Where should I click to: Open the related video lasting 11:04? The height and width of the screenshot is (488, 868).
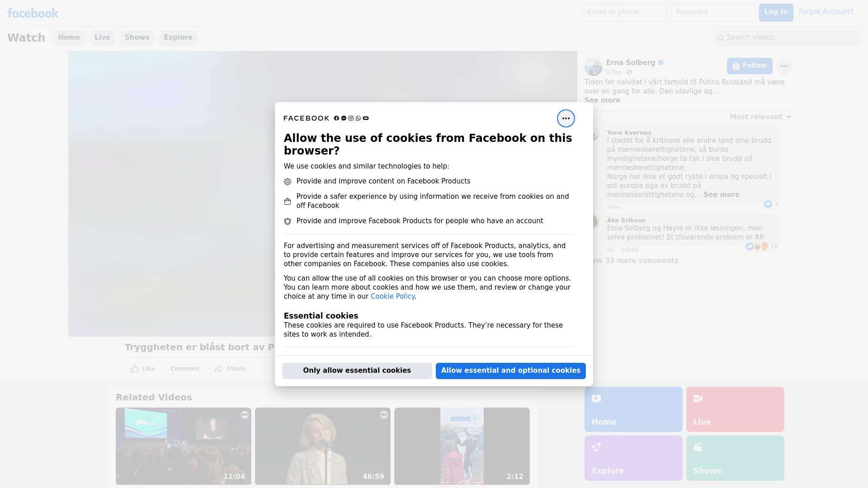pos(184,446)
